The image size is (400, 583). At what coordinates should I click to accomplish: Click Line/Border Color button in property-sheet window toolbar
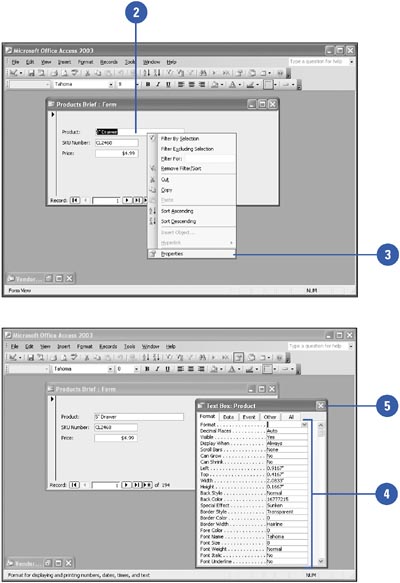[250, 369]
